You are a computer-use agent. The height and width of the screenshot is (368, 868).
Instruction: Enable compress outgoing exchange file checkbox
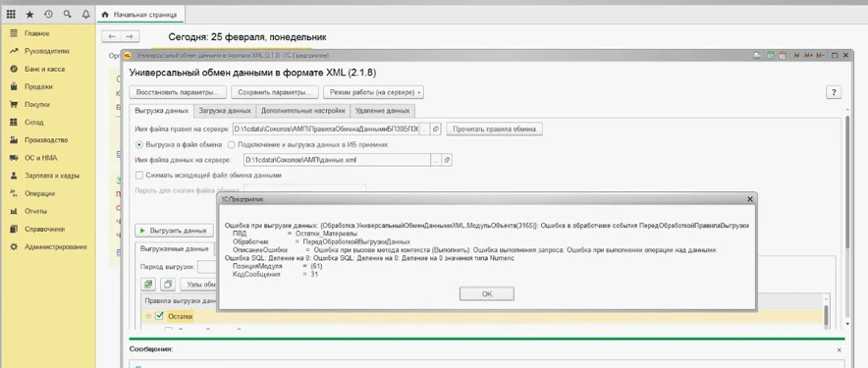[139, 176]
